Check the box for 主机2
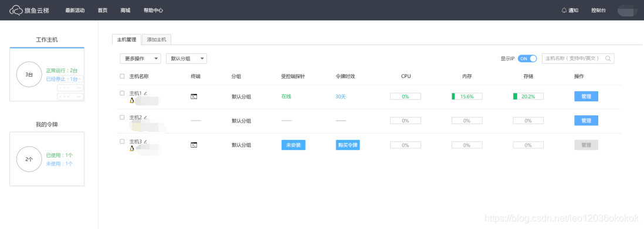Screen dimensions: 644x229 (x=122, y=117)
